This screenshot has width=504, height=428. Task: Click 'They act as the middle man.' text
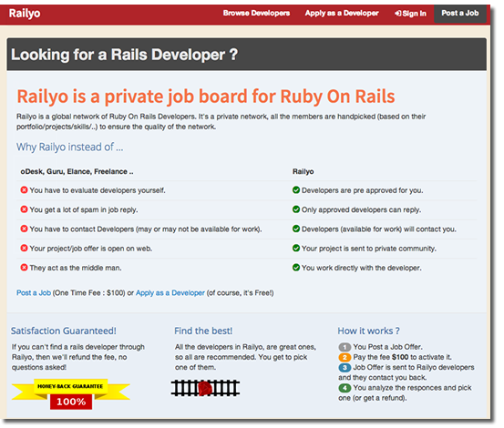(x=76, y=268)
